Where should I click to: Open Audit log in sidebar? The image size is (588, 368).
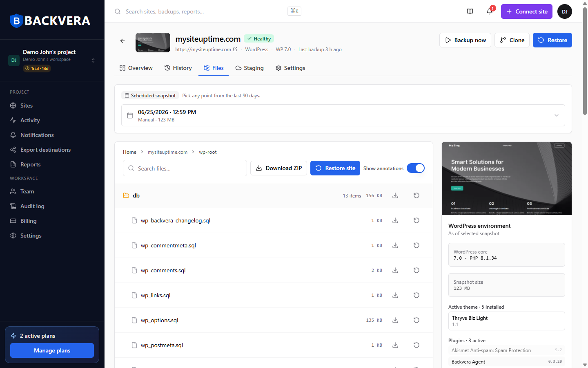coord(32,206)
